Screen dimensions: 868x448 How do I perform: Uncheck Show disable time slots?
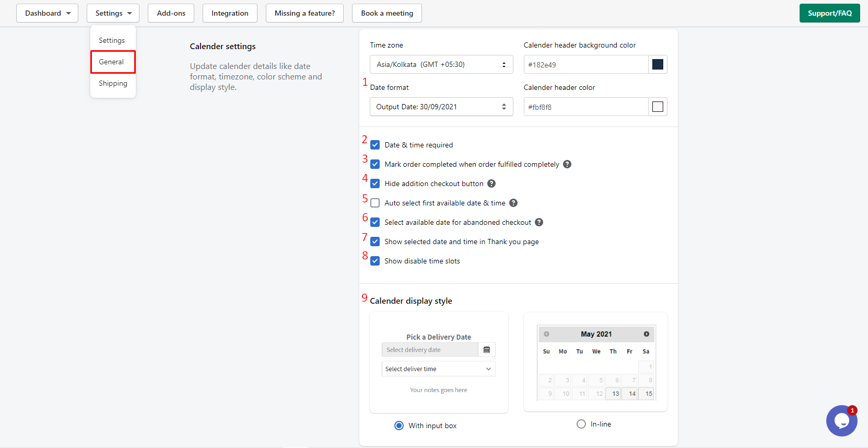pyautogui.click(x=375, y=261)
